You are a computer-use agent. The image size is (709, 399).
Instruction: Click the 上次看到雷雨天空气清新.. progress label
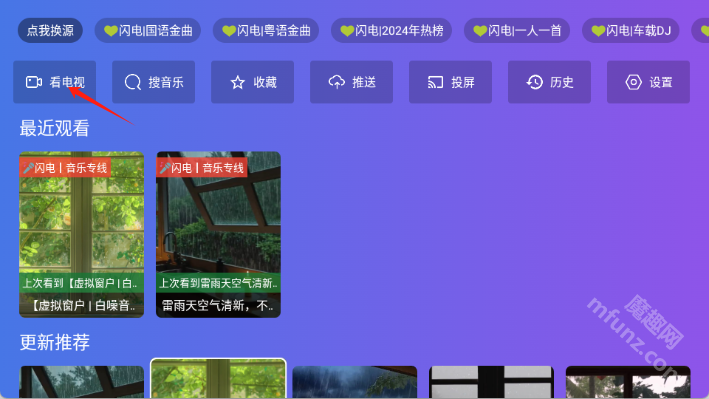point(218,283)
